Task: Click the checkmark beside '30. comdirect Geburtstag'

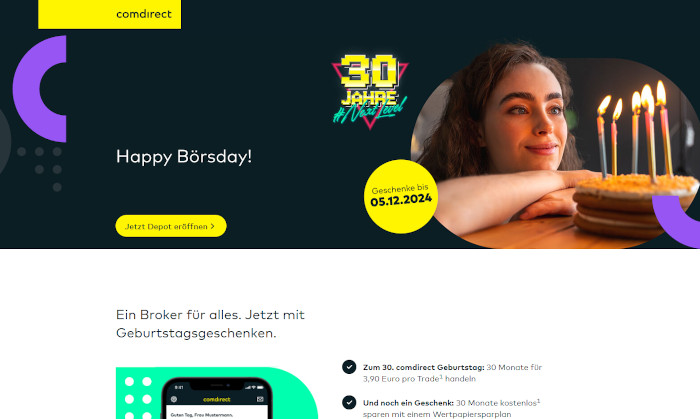Action: tap(349, 367)
